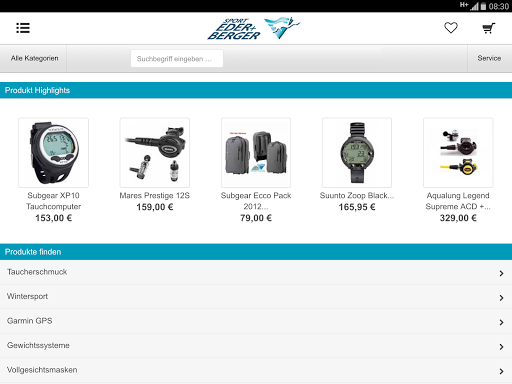Image resolution: width=512 pixels, height=384 pixels.
Task: Open Suunto Zoop Black watch image
Action: coord(357,152)
